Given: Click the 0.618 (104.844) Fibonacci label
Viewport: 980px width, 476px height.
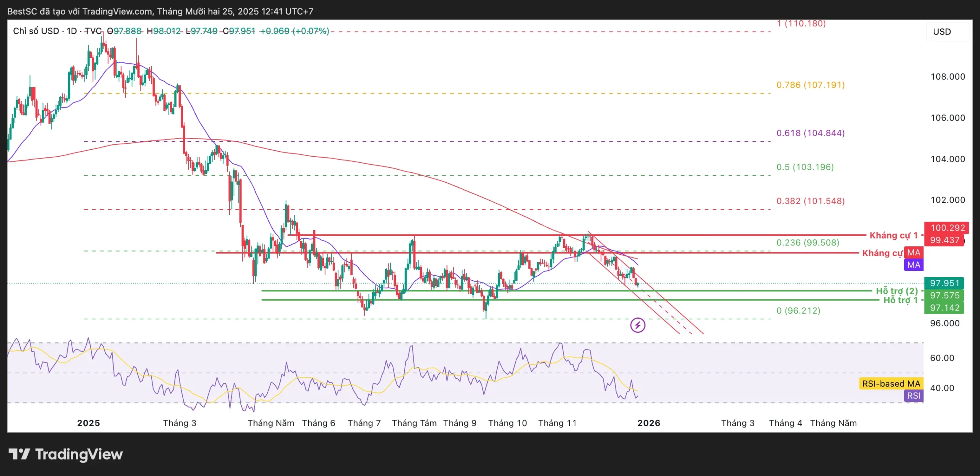Looking at the screenshot, I should [x=810, y=133].
